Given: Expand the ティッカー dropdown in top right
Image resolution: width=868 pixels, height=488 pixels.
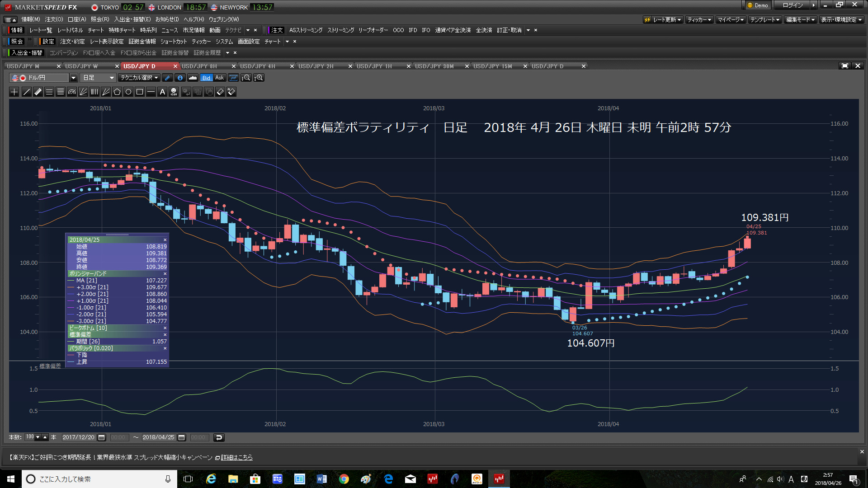Looking at the screenshot, I should pos(699,19).
